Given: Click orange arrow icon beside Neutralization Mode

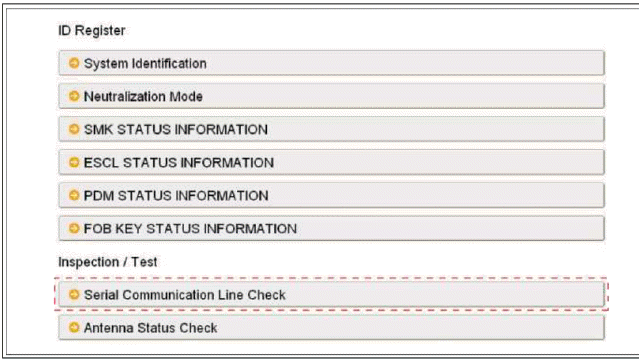Looking at the screenshot, I should [x=74, y=96].
